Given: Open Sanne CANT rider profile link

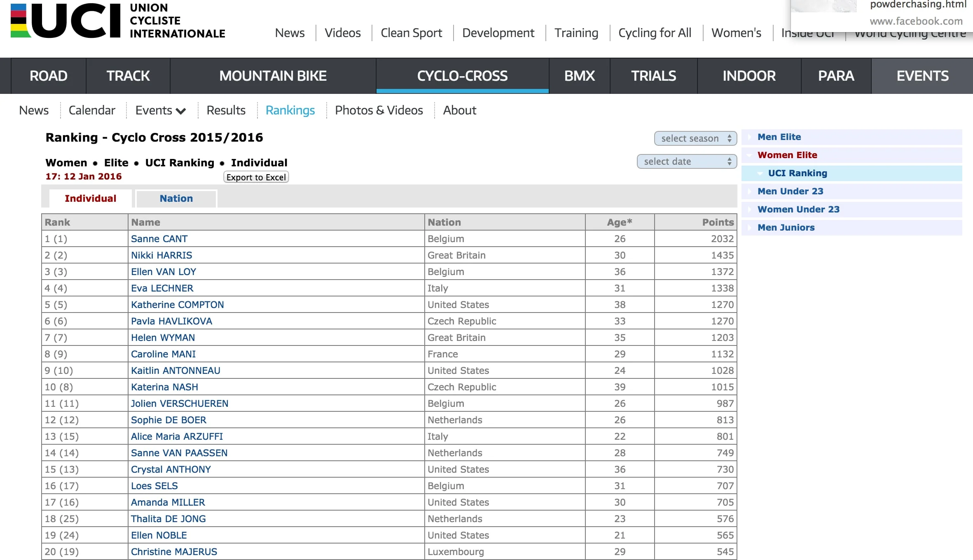Looking at the screenshot, I should (x=159, y=239).
